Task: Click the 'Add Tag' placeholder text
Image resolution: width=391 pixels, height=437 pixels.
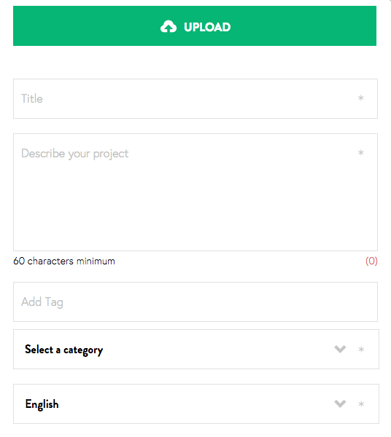Action: click(x=42, y=302)
